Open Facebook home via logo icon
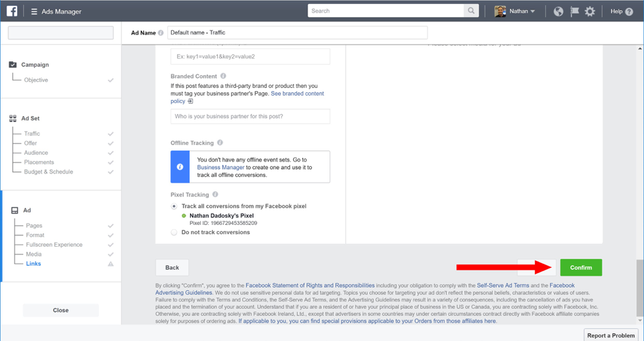644x341 pixels. (12, 11)
